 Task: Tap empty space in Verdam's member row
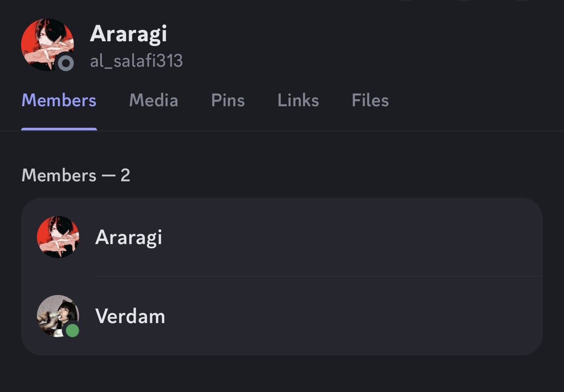[x=351, y=316]
